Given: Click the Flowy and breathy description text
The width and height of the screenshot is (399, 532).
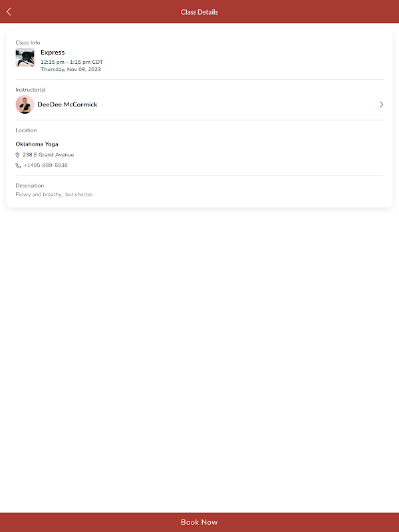Looking at the screenshot, I should tap(55, 195).
